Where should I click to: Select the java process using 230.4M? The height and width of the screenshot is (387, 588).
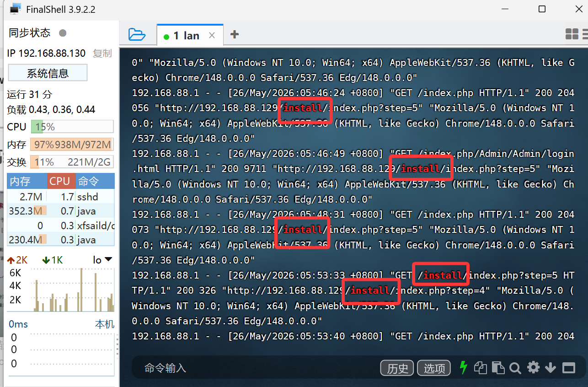tap(61, 240)
